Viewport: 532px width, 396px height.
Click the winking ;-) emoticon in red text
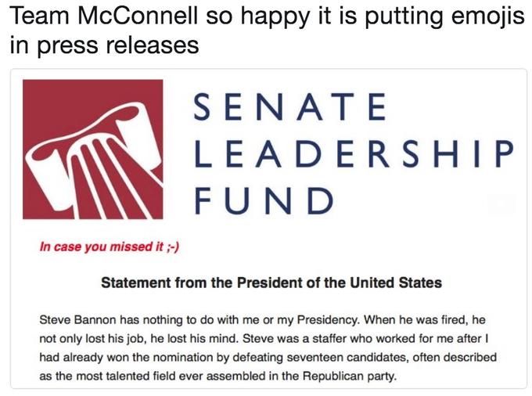pos(173,247)
